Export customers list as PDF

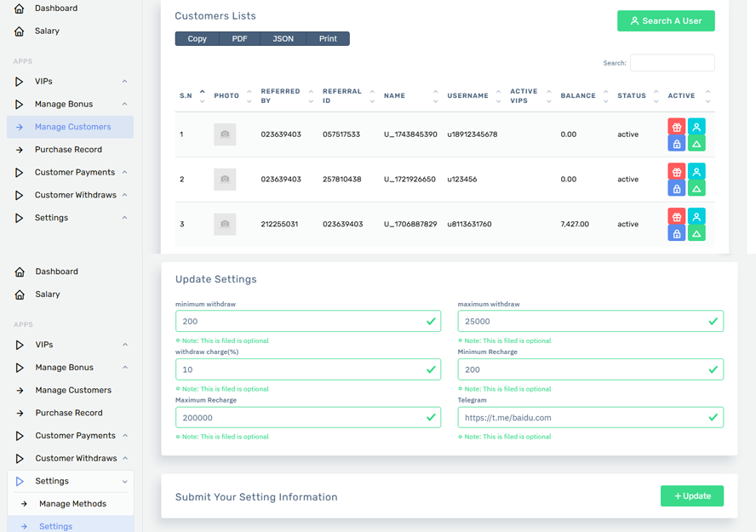239,38
